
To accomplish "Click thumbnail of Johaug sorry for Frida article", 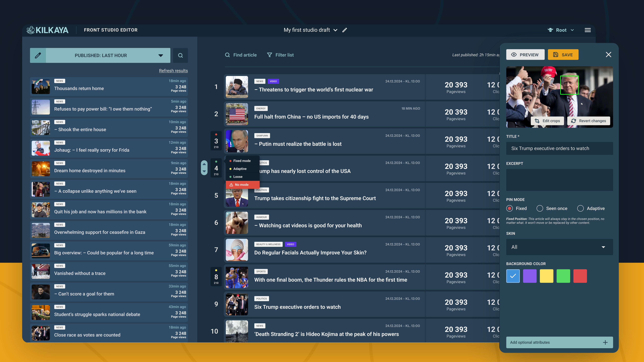I will 41,148.
